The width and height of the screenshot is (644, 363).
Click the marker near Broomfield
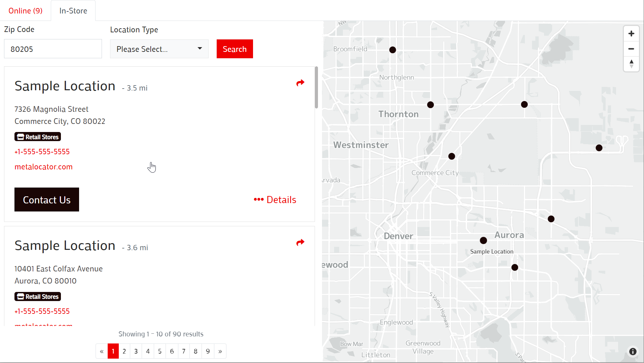[x=392, y=49]
